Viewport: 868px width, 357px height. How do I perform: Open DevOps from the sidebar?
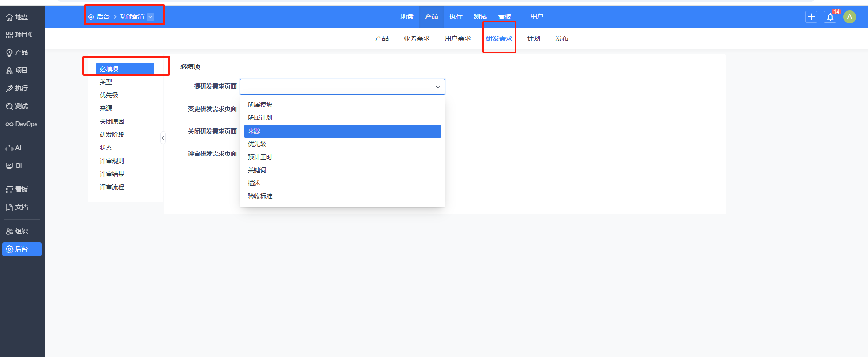point(22,124)
